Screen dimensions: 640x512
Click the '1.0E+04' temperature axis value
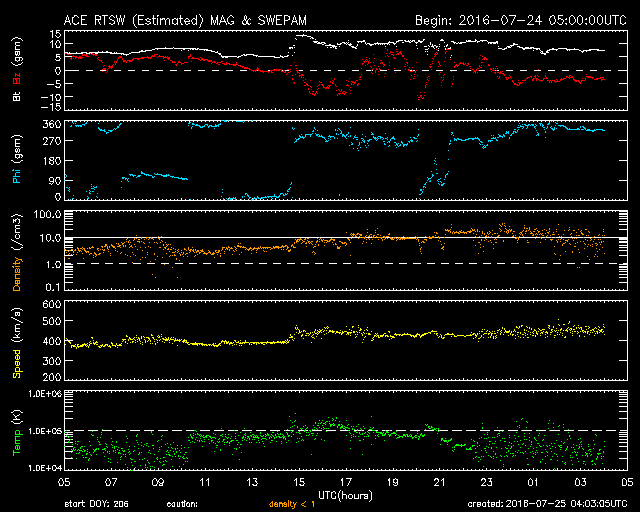[x=45, y=468]
